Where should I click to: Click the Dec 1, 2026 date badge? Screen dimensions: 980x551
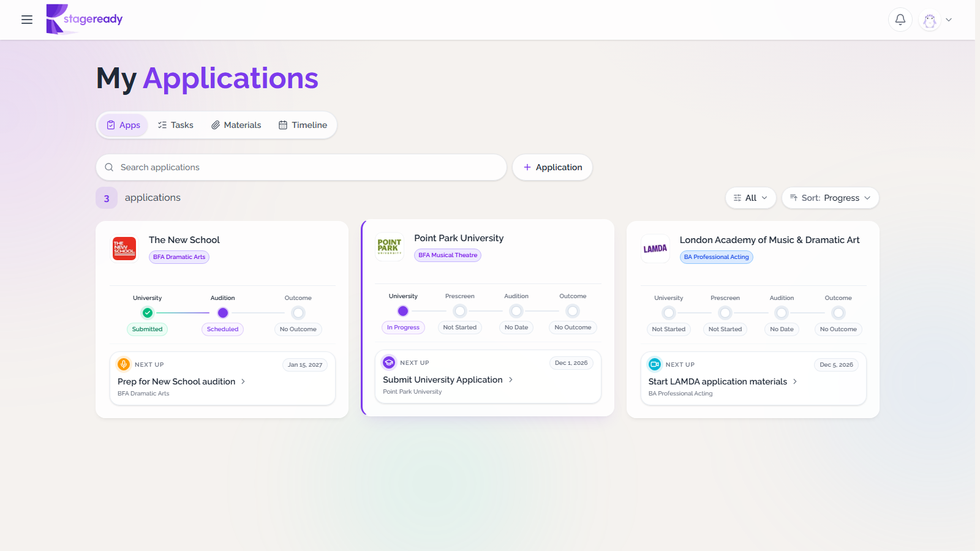point(571,363)
